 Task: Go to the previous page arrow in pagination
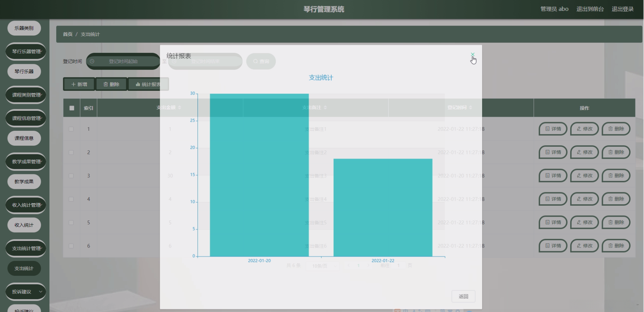point(349,265)
